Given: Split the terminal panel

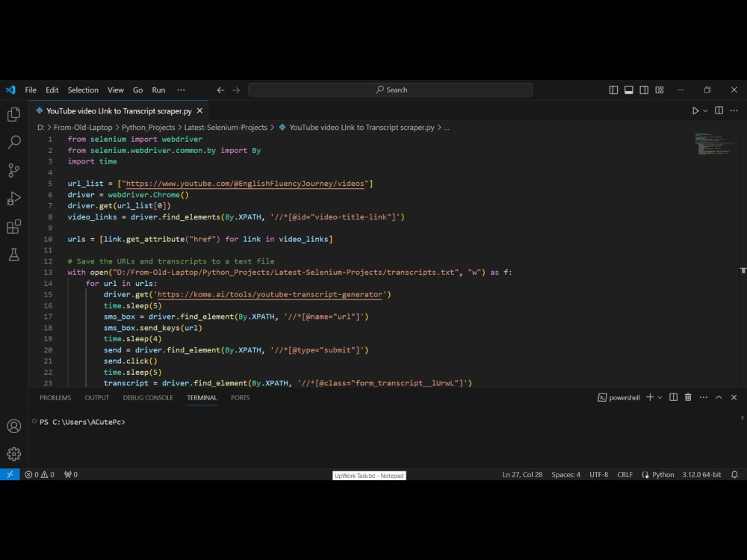Looking at the screenshot, I should tap(673, 397).
